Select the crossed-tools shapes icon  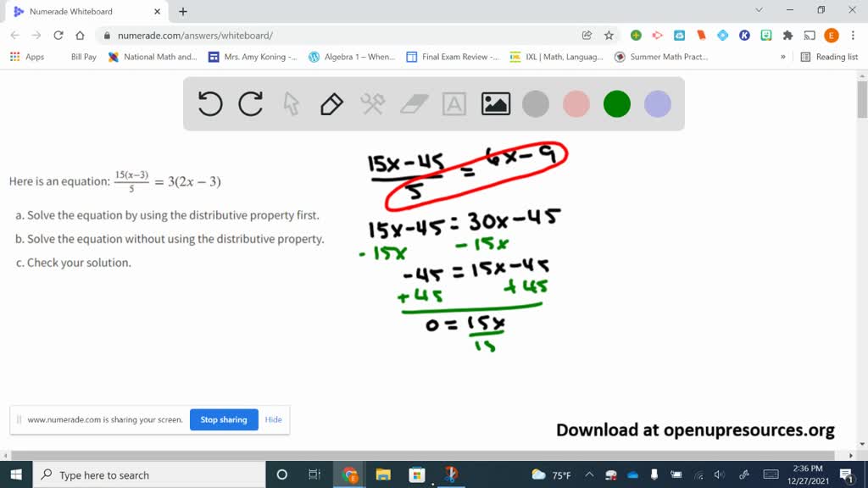pyautogui.click(x=371, y=103)
